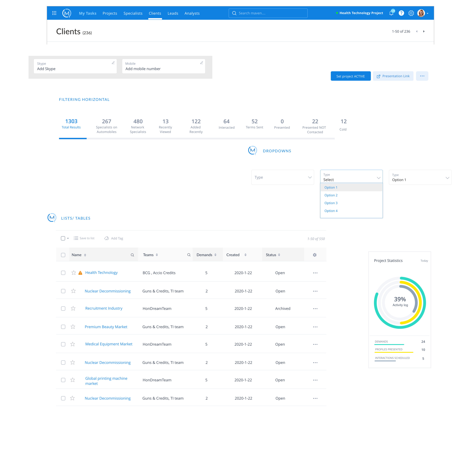Open settings via the gear icon top right
476x476 pixels.
[411, 13]
